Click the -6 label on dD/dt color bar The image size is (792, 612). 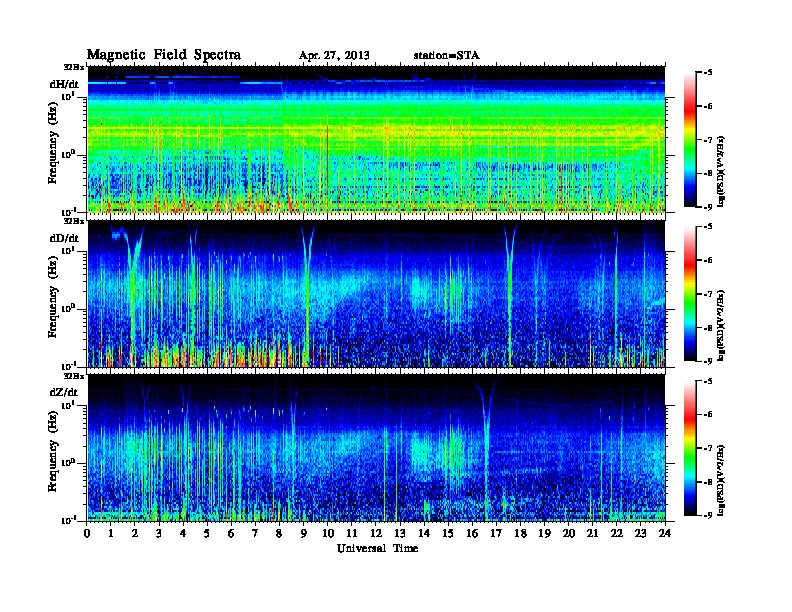click(708, 261)
